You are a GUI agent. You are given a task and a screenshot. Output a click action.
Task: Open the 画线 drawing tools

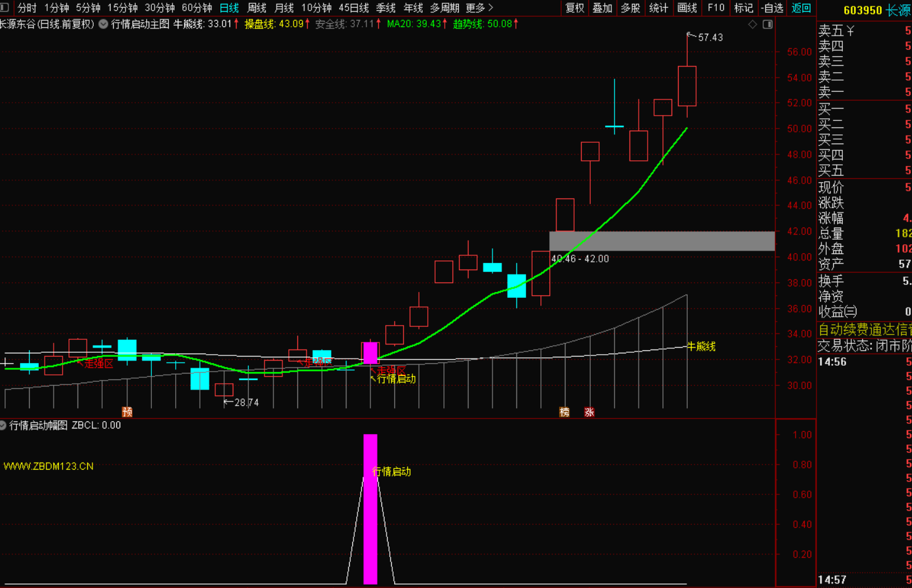686,8
